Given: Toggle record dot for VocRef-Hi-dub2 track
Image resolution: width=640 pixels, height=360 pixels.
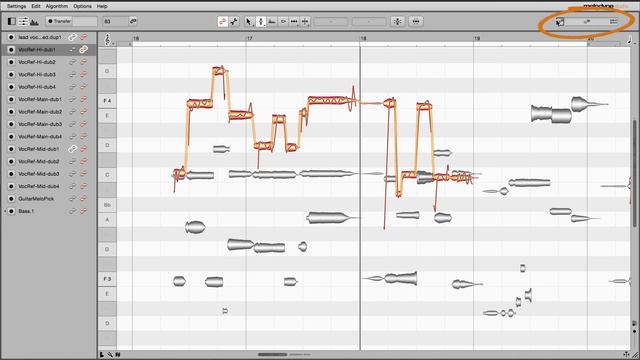Looking at the screenshot, I should click(11, 62).
